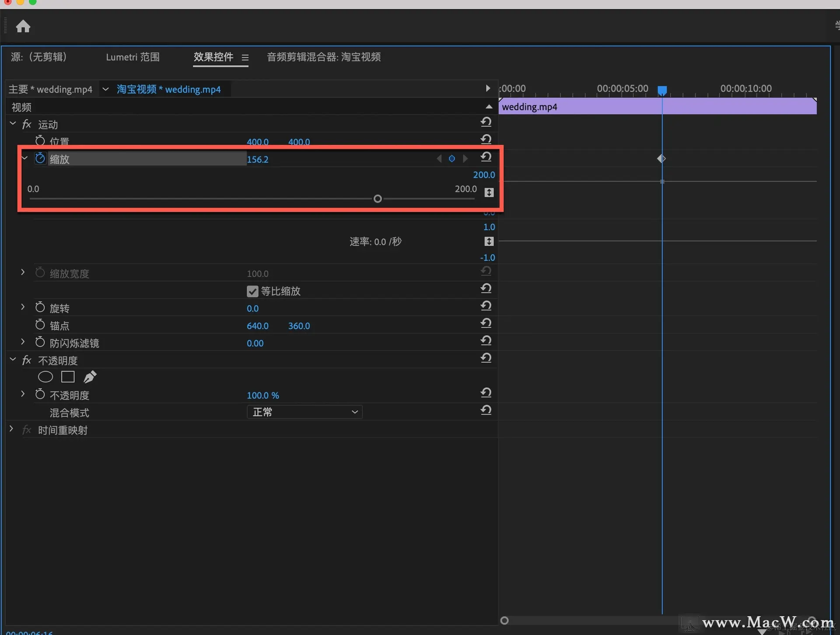Select the 缩放 keyframe on the timeline
Viewport: 840px width, 635px height.
pyautogui.click(x=661, y=159)
